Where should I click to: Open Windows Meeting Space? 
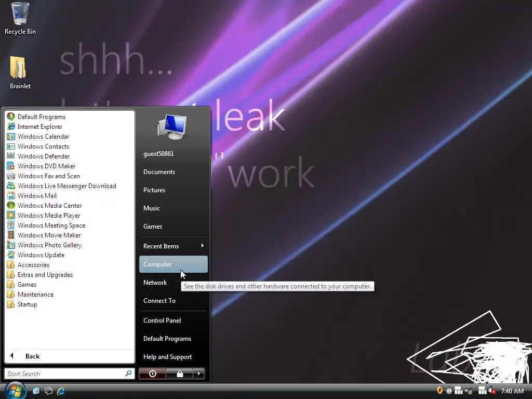point(70,225)
